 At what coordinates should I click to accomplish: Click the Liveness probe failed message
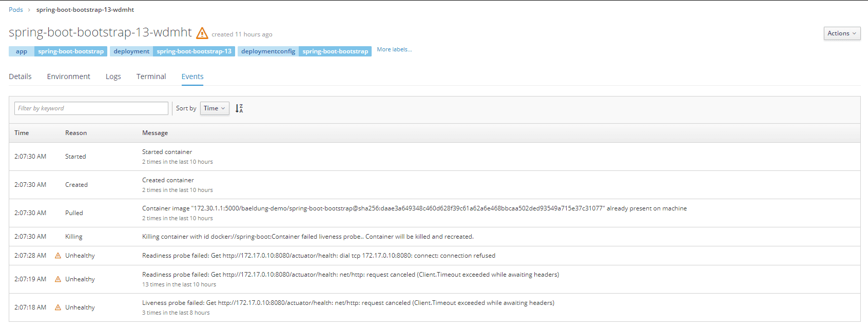pos(348,303)
